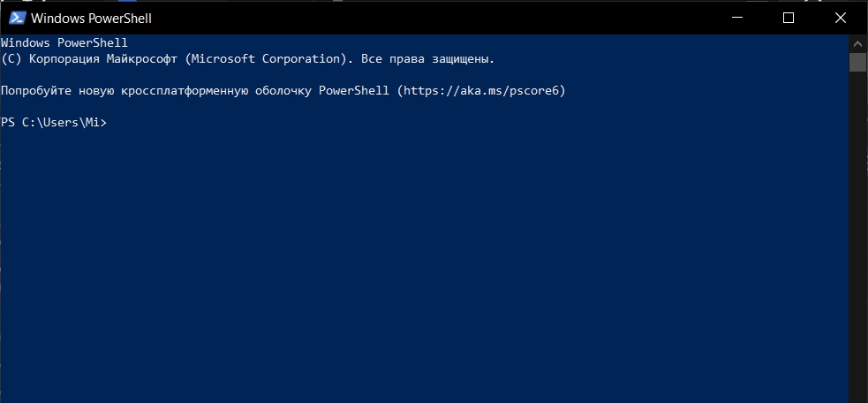The width and height of the screenshot is (868, 403).
Task: Click the "Windows PowerShell" title bar text
Action: 91,19
